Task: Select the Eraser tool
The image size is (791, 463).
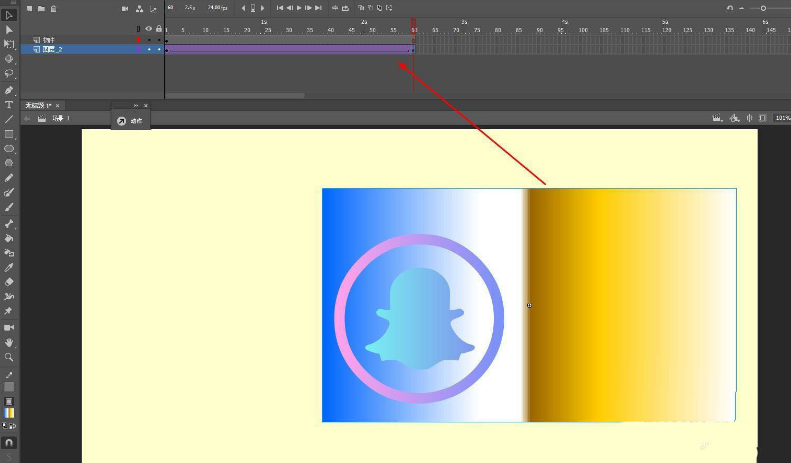Action: (x=9, y=282)
